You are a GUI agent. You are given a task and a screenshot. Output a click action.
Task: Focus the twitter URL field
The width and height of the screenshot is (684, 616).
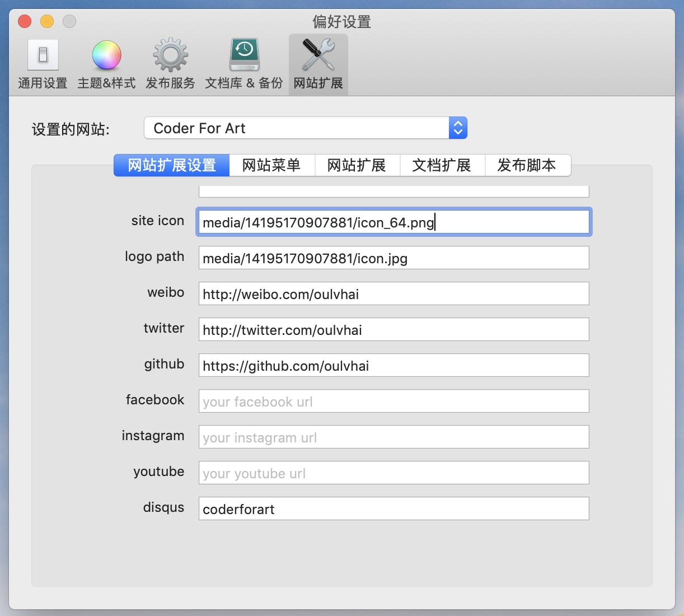(393, 330)
